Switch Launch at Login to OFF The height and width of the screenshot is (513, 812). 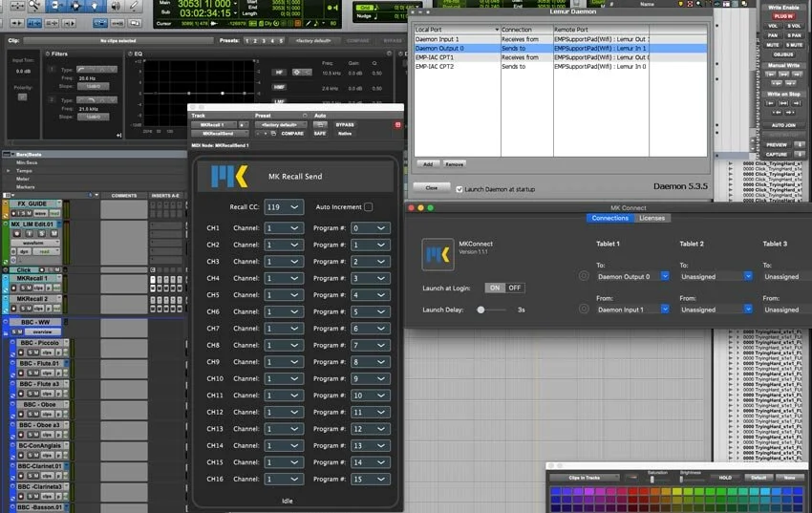[x=515, y=288]
